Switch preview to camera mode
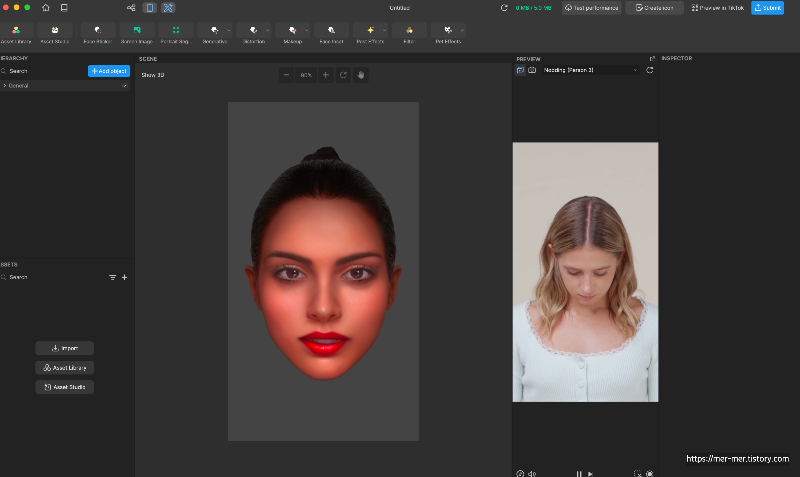The image size is (800, 477). click(x=532, y=70)
